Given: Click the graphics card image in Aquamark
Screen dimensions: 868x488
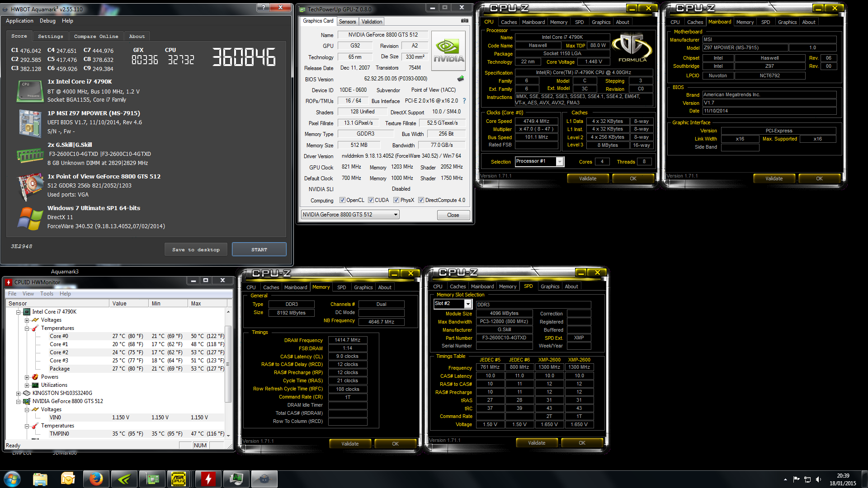Looking at the screenshot, I should [x=30, y=186].
